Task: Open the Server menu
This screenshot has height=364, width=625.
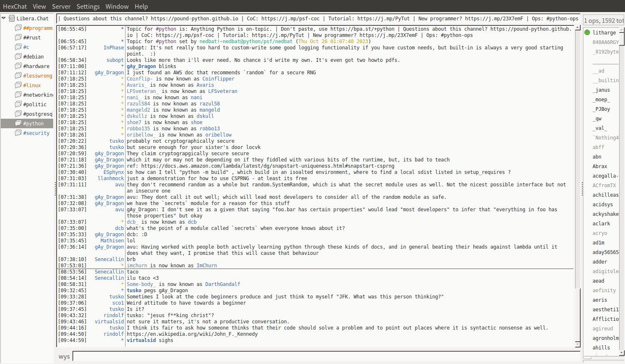Action: point(61,6)
